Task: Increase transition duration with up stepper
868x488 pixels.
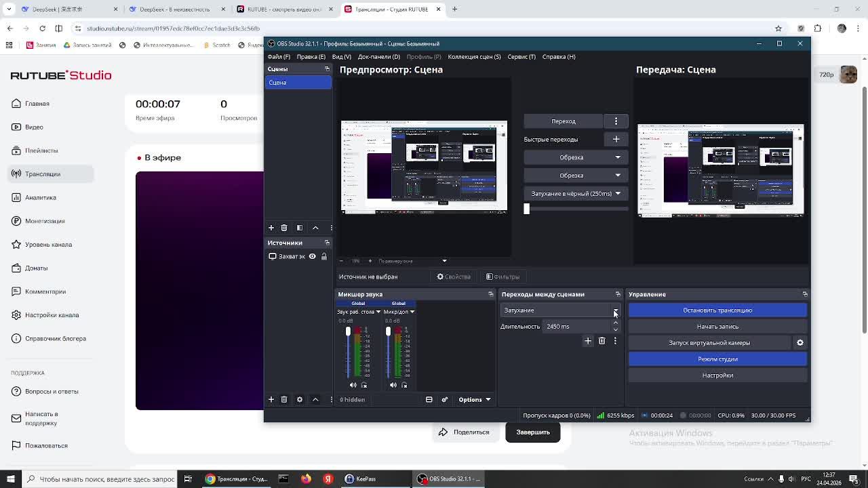Action: (616, 323)
